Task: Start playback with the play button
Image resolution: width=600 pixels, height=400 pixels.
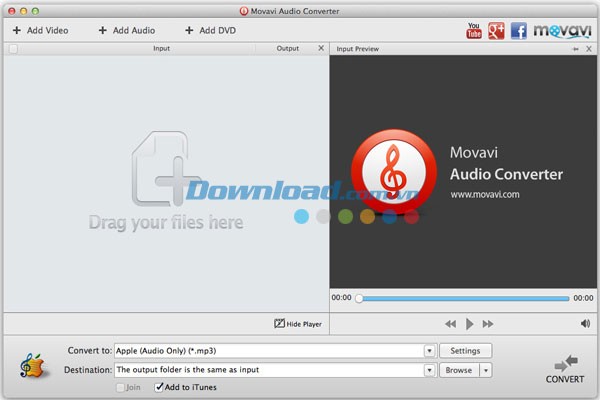Action: [x=470, y=324]
